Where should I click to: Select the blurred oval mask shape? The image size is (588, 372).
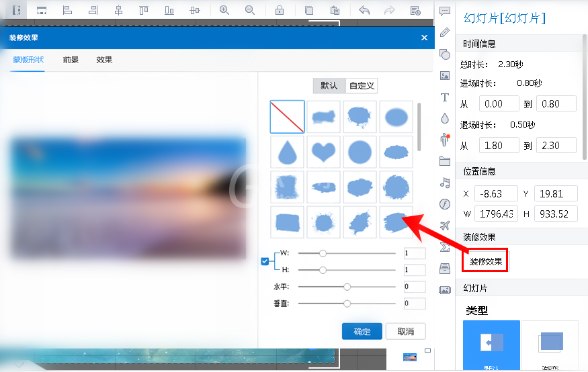(396, 117)
